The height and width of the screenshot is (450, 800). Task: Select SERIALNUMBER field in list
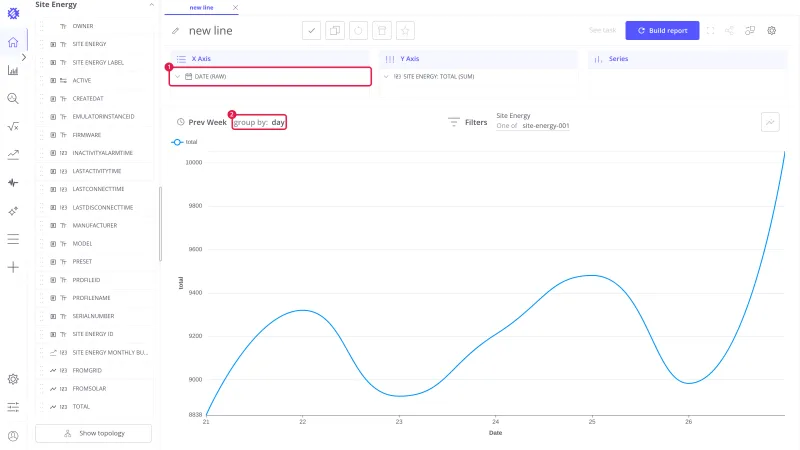coord(94,316)
